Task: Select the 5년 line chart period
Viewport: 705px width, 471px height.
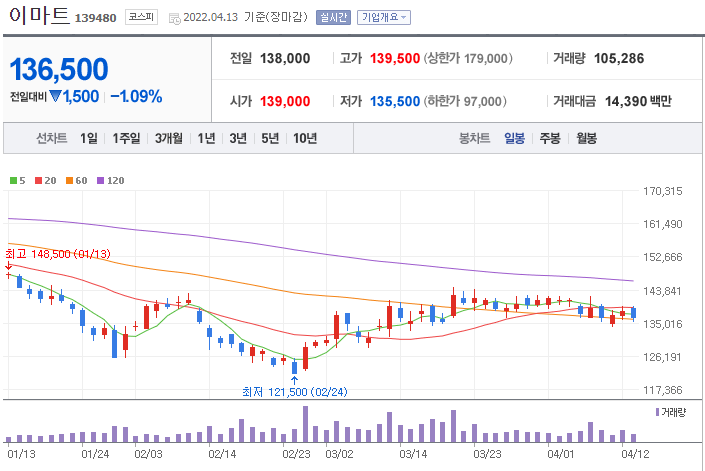Action: [x=270, y=138]
